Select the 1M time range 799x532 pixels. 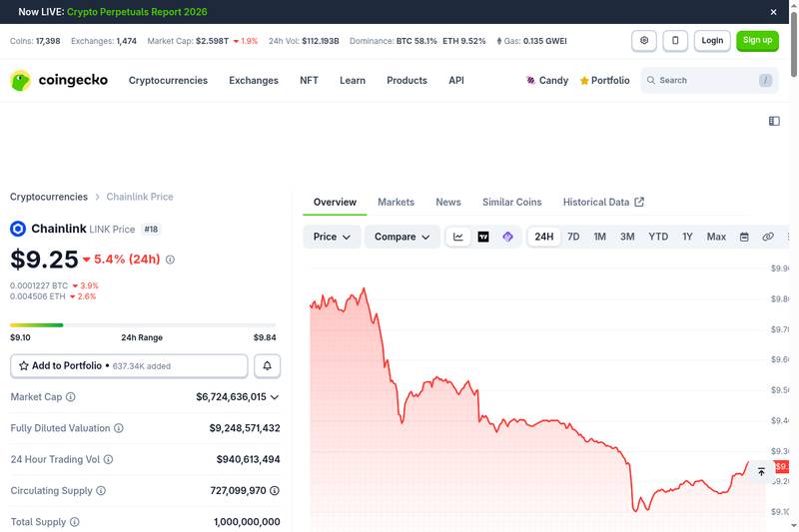[x=600, y=237]
